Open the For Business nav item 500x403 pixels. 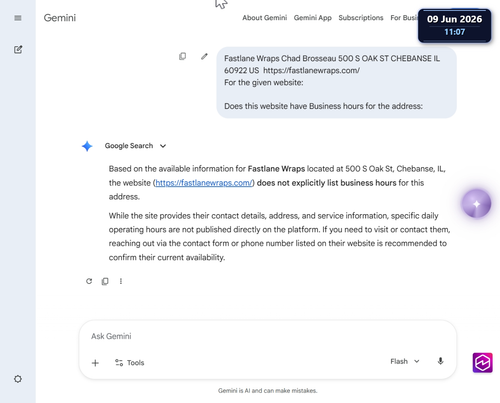click(404, 18)
